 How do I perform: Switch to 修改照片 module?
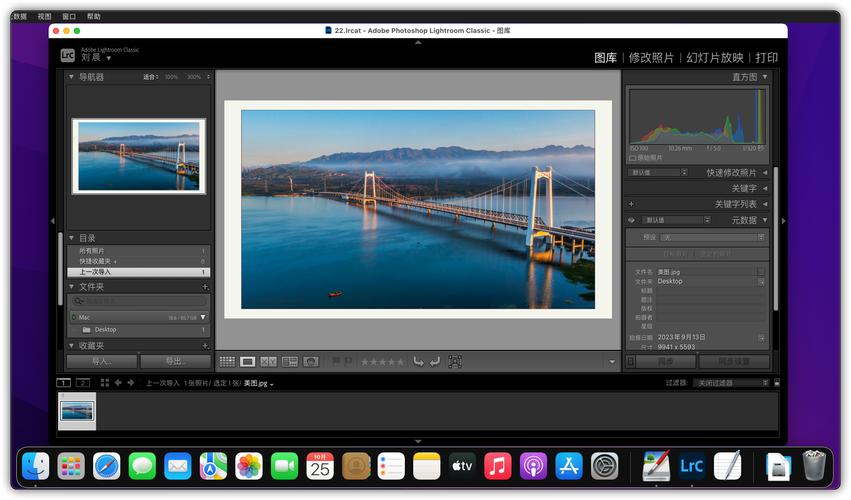(x=651, y=58)
